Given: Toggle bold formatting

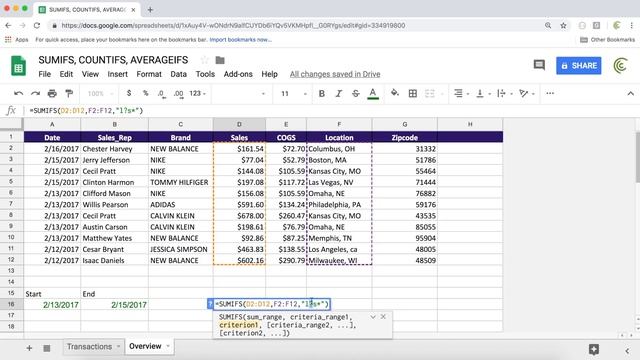Looking at the screenshot, I should coord(322,93).
